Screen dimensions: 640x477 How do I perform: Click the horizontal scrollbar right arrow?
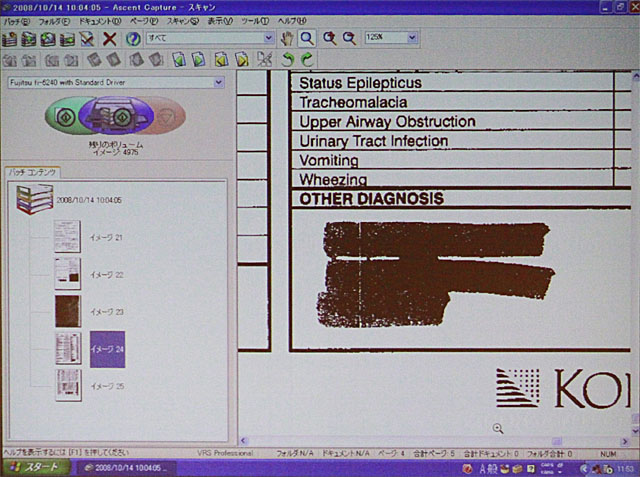pyautogui.click(x=625, y=441)
